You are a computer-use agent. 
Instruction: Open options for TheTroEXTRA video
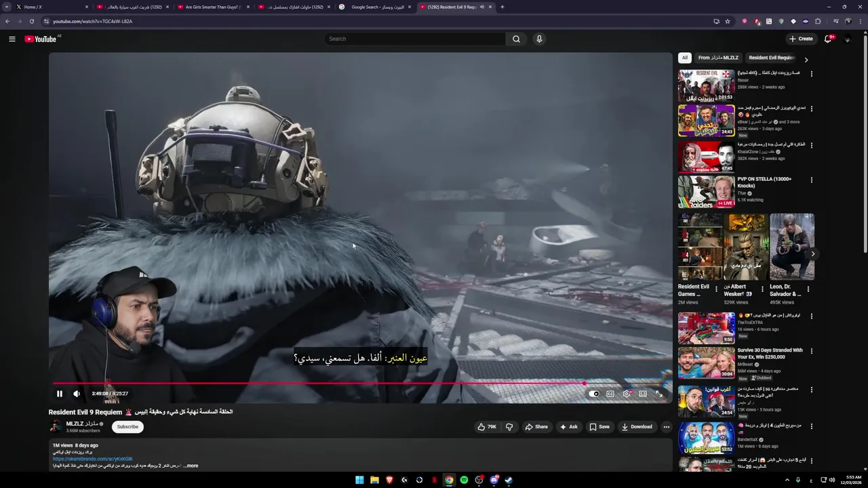click(812, 316)
